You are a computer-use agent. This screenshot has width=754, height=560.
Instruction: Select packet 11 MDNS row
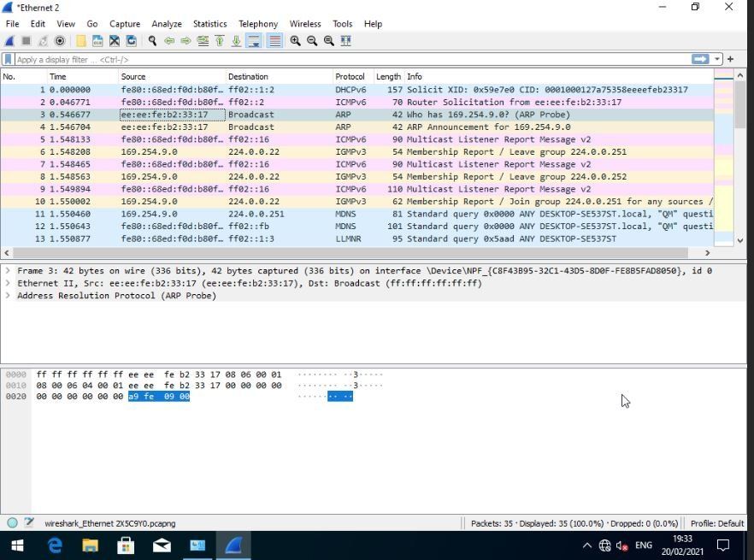click(356, 214)
